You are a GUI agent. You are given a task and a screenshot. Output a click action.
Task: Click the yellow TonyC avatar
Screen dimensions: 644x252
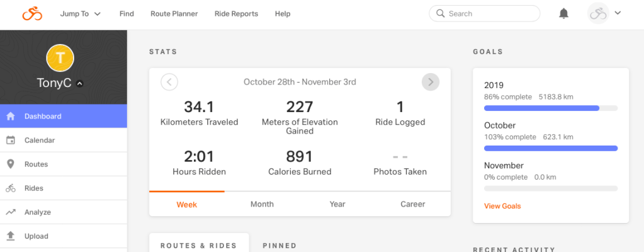60,59
